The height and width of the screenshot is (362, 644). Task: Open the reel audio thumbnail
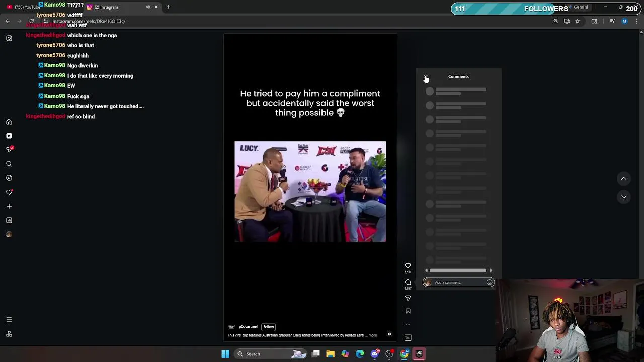[408, 337]
